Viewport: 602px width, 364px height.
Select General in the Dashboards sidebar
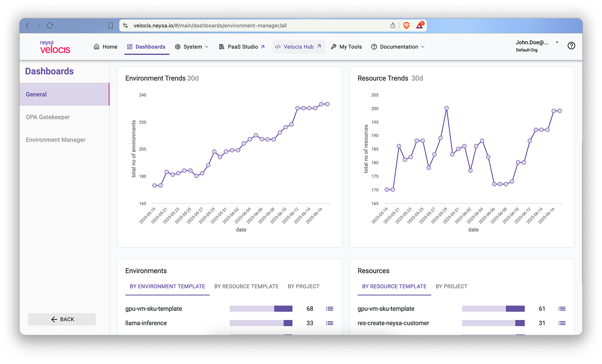pos(64,94)
